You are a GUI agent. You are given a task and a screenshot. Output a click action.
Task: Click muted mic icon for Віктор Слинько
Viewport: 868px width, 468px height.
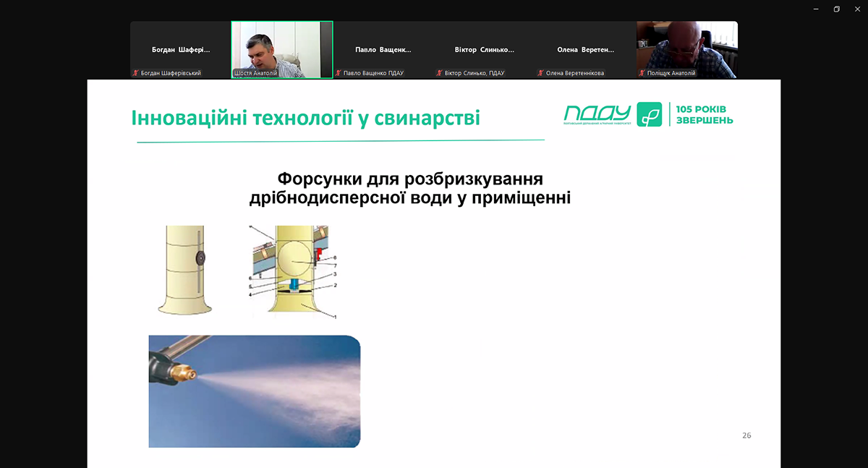[x=439, y=73]
